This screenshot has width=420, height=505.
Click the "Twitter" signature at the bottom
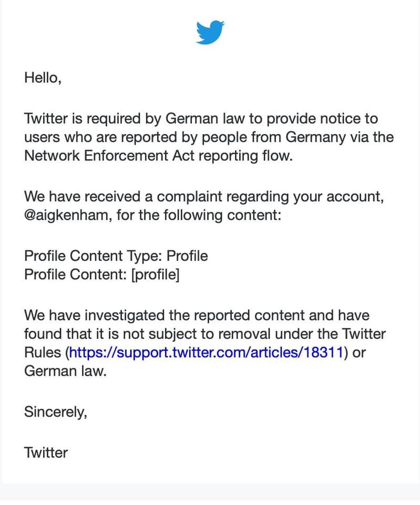pyautogui.click(x=46, y=452)
